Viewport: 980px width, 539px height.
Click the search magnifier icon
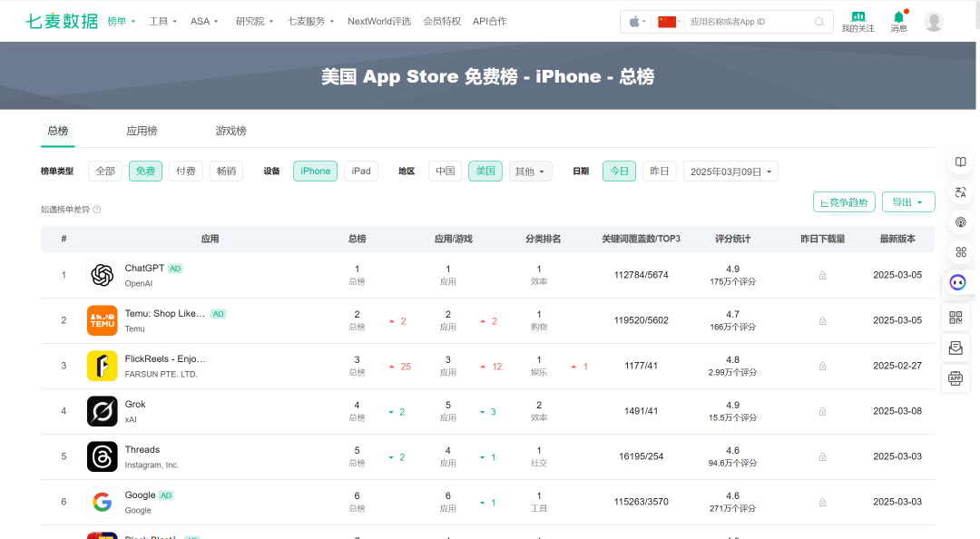pos(819,22)
